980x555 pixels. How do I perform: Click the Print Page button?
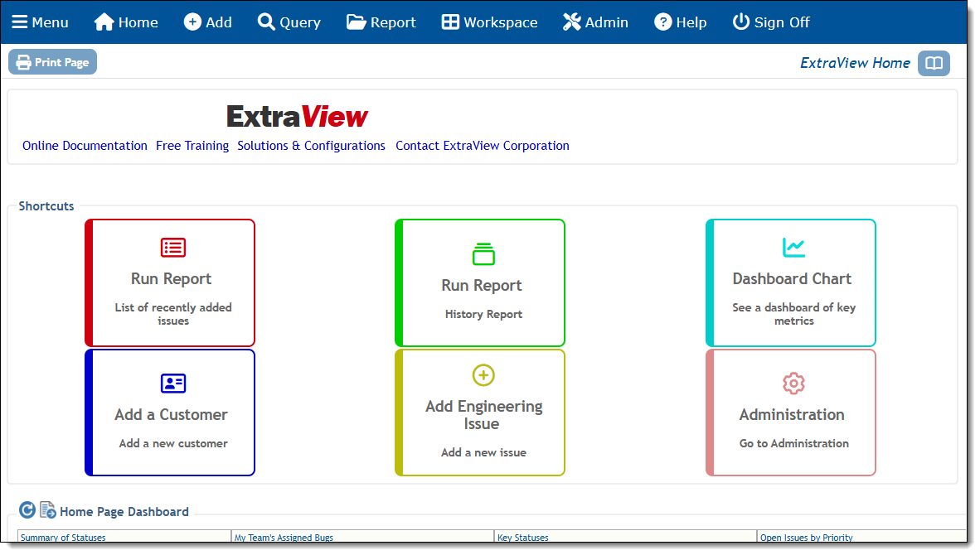point(52,62)
